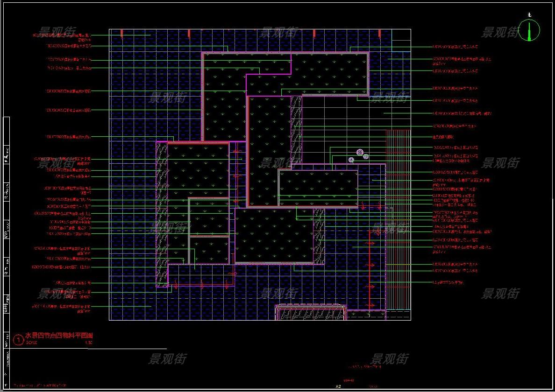Pick the leftmost red marker on top edge

coord(122,33)
